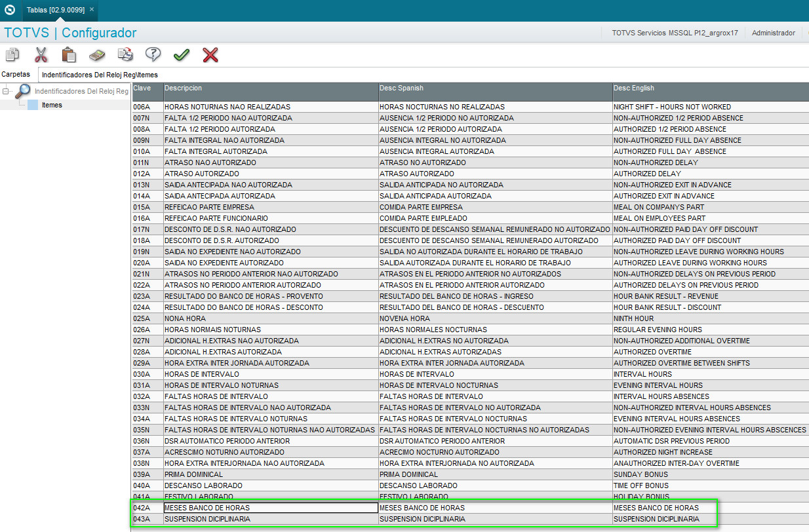Image resolution: width=809 pixels, height=532 pixels.
Task: Select the TIME OFF BONUS cell
Action: [711, 485]
